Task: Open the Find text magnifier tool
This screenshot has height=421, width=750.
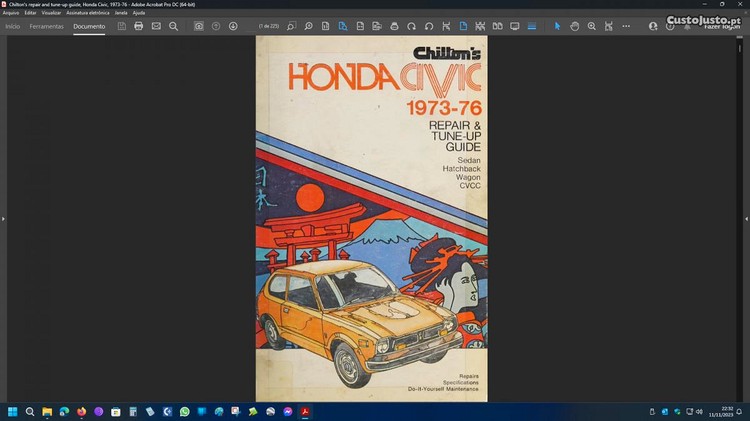Action: click(173, 26)
